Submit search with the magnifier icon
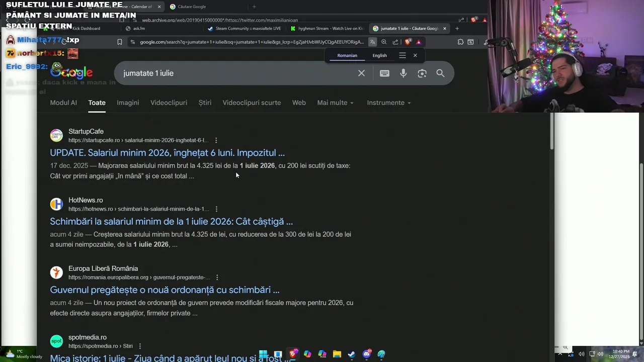644x362 pixels. (x=440, y=73)
